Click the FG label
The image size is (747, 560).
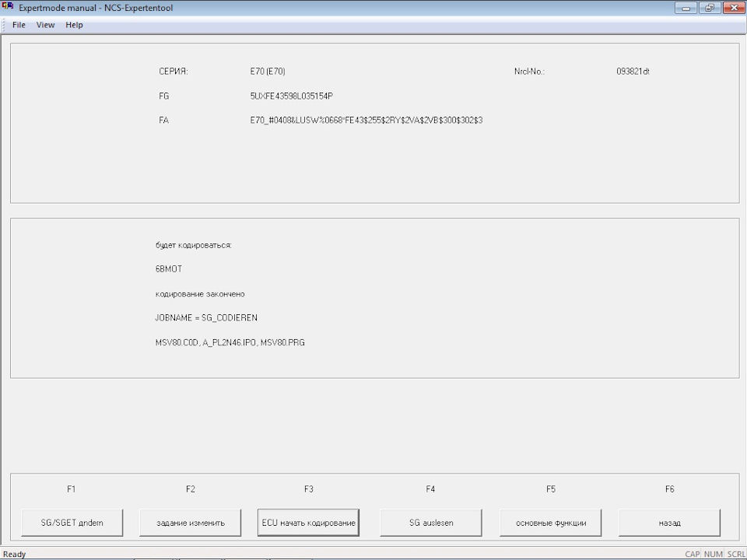[x=164, y=96]
